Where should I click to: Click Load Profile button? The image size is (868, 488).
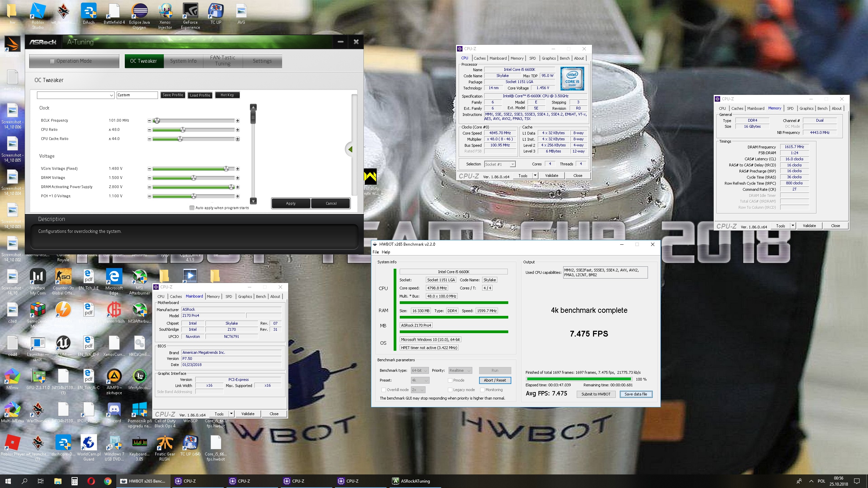click(200, 95)
